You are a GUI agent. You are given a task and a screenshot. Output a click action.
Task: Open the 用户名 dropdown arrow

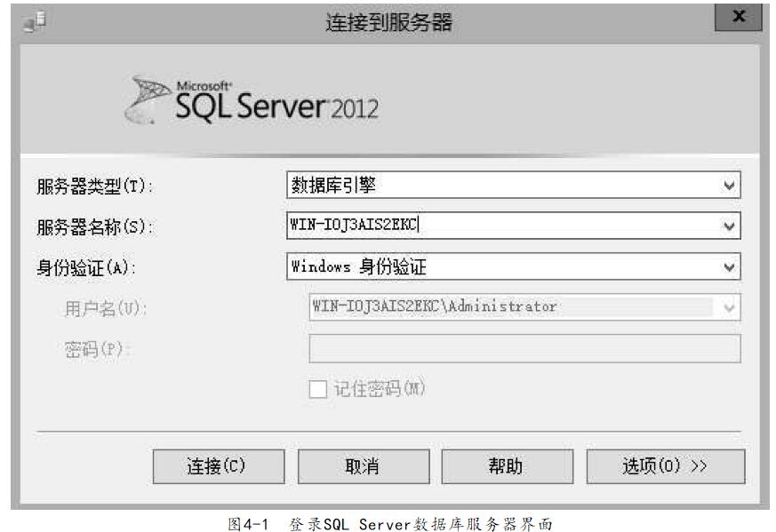[729, 307]
